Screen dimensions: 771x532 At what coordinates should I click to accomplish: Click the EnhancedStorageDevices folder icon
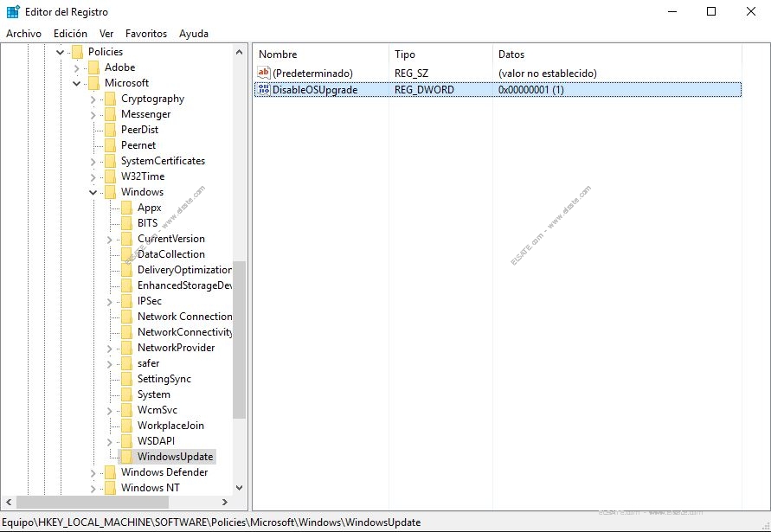point(126,285)
